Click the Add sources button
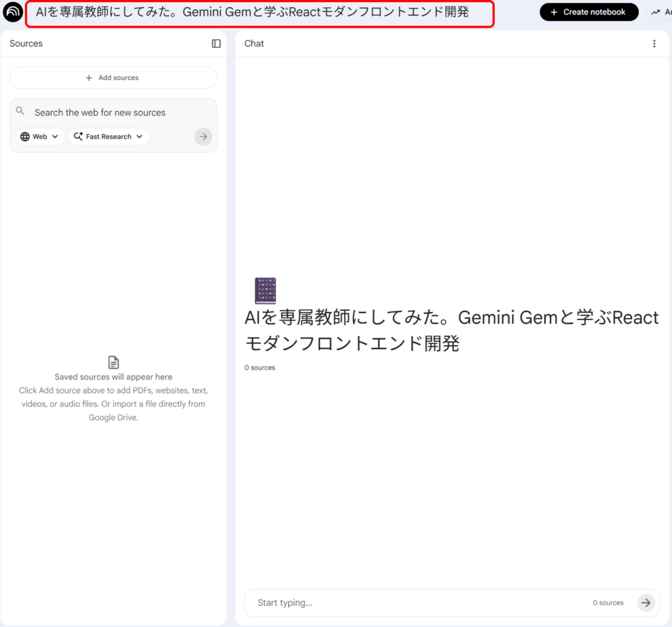 click(x=113, y=77)
